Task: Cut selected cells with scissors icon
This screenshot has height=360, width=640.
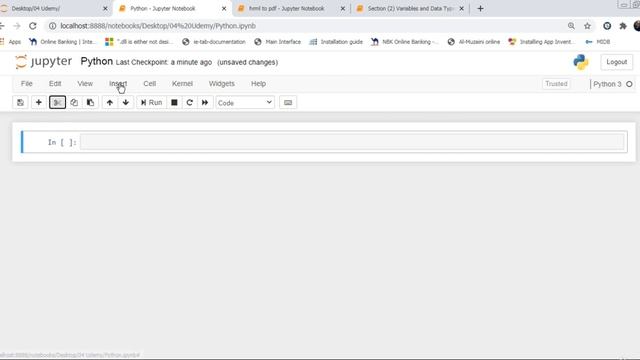Action: 57,102
